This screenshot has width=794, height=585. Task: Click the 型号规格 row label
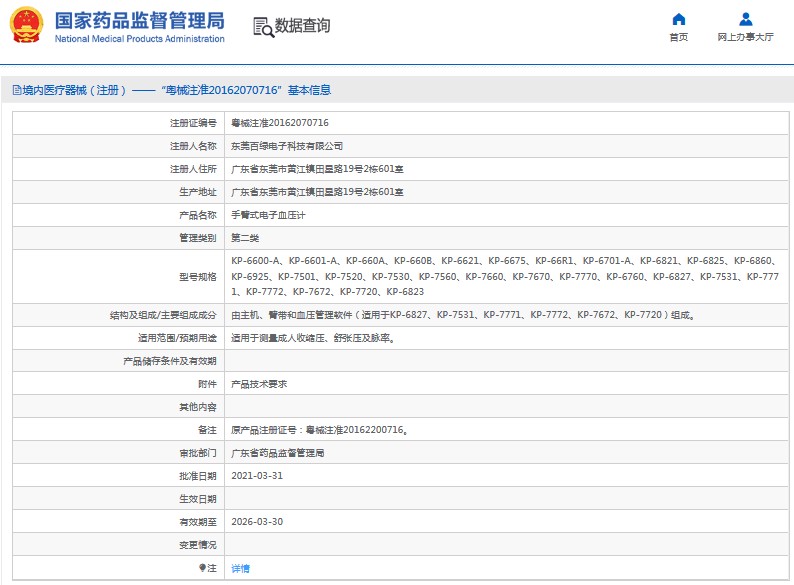197,277
